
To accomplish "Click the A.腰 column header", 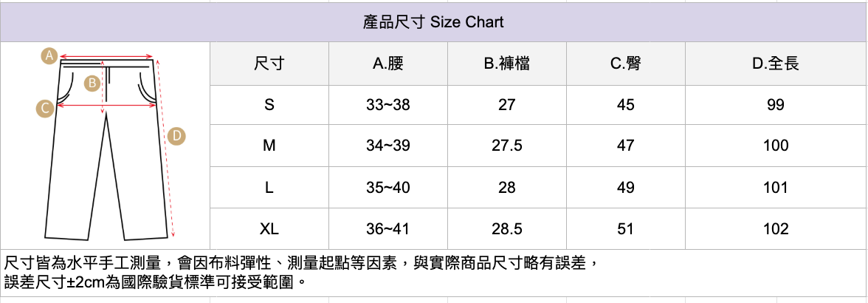I will (x=388, y=64).
